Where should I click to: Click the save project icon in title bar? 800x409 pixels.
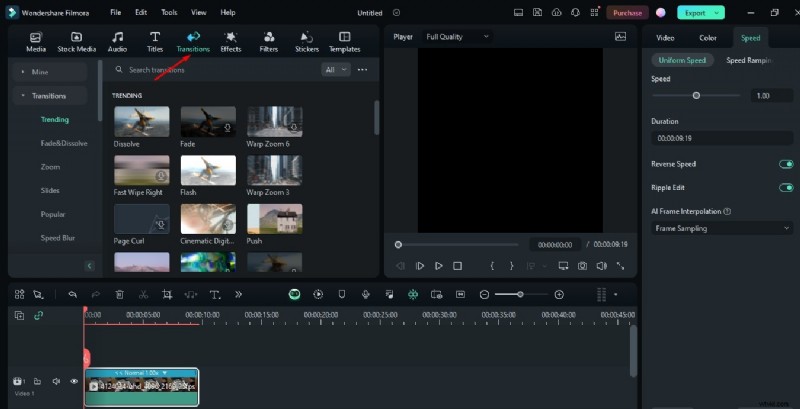[537, 13]
